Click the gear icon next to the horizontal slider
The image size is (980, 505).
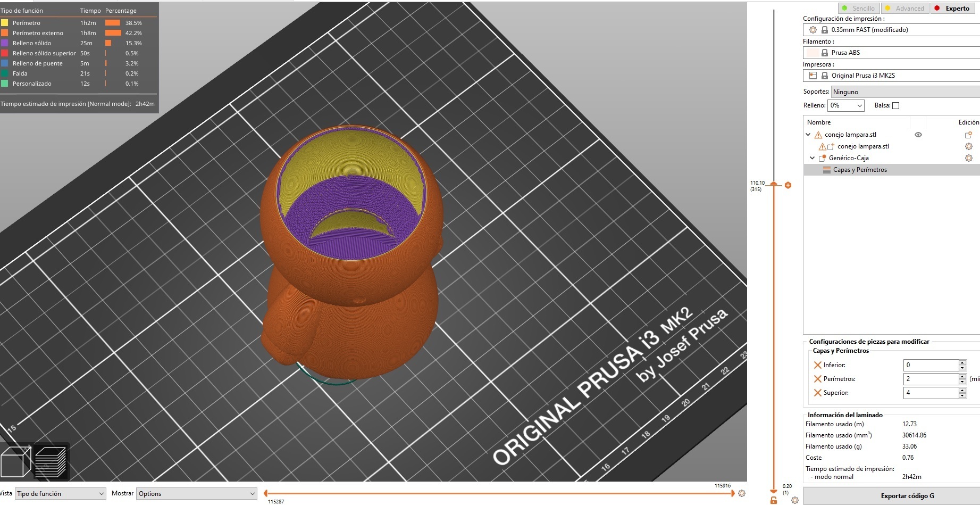(x=742, y=493)
